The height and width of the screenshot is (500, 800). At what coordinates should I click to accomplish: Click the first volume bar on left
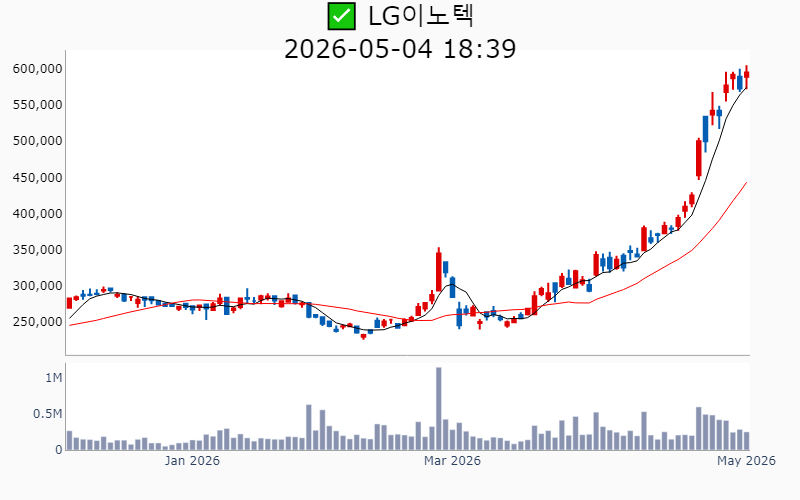(69, 440)
